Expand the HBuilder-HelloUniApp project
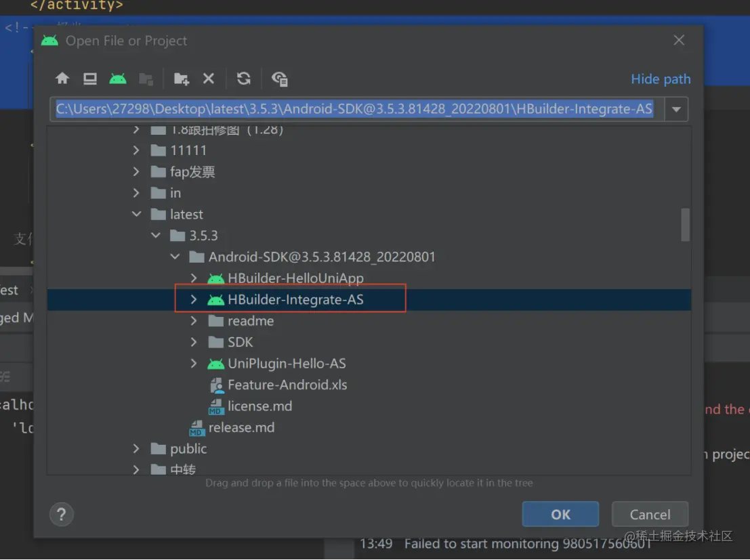Screen dimensions: 750x560 click(194, 278)
